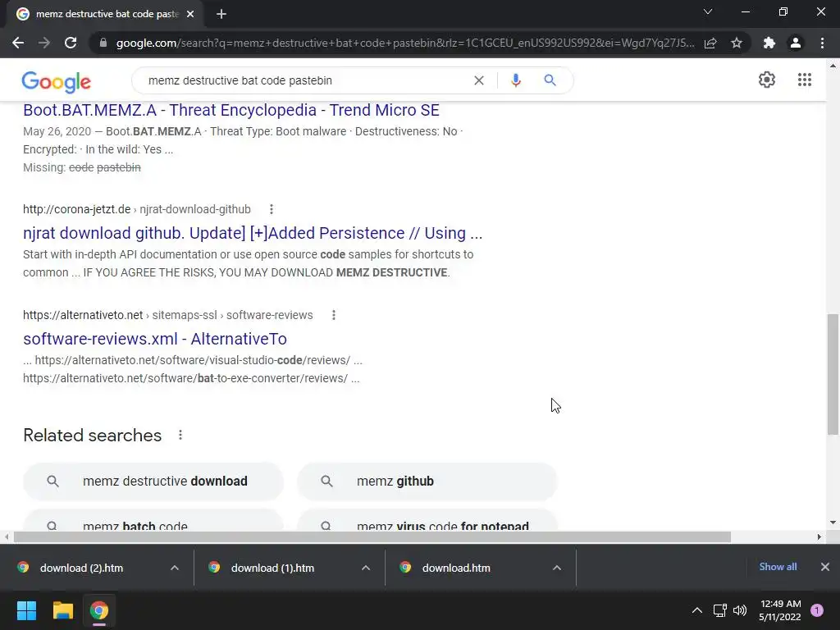The height and width of the screenshot is (630, 840).
Task: Focus the Google search input field
Action: click(x=305, y=80)
